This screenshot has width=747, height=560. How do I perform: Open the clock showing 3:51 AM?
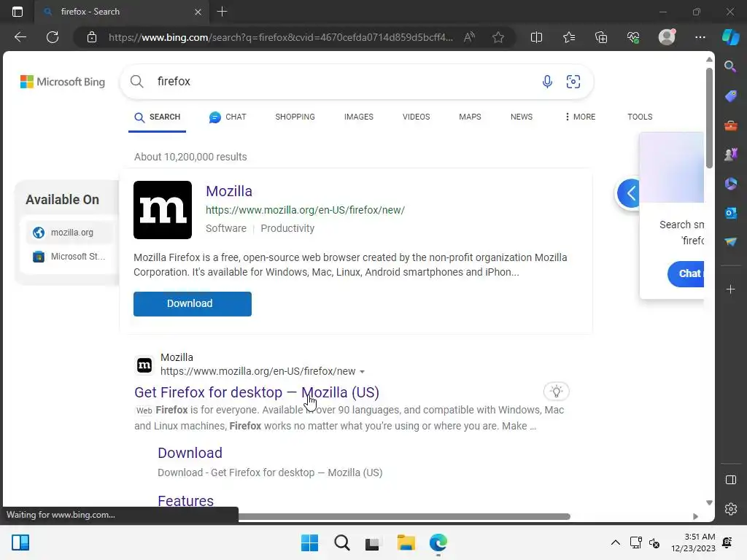[693, 542]
